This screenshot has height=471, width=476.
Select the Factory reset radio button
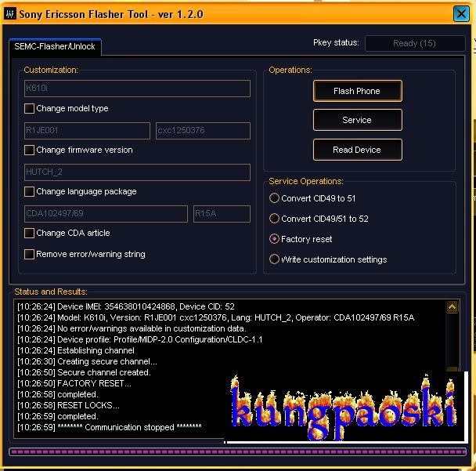point(274,239)
